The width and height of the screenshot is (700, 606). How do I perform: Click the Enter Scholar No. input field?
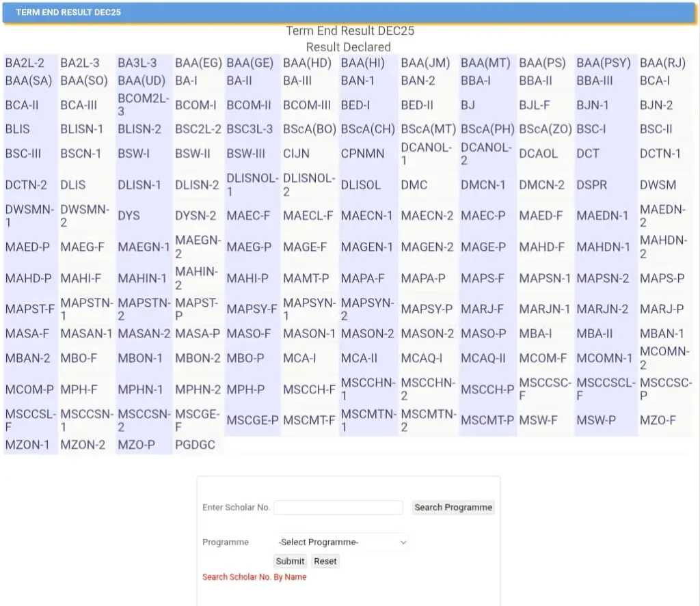click(x=338, y=508)
